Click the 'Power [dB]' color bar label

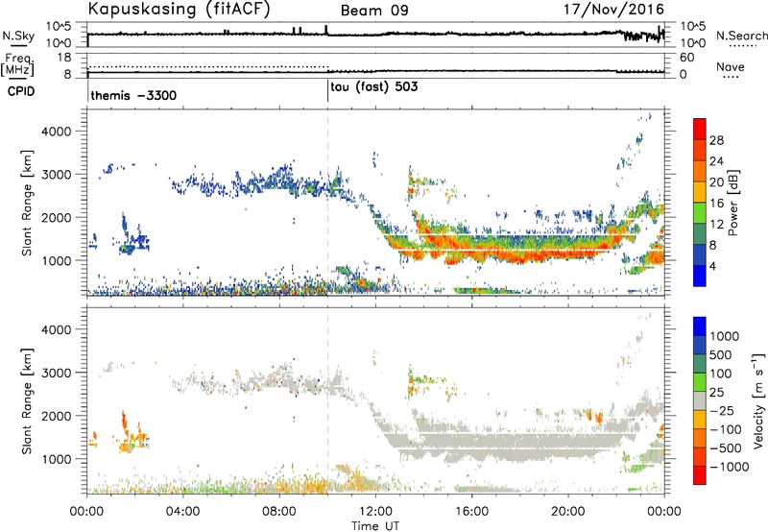(x=733, y=203)
